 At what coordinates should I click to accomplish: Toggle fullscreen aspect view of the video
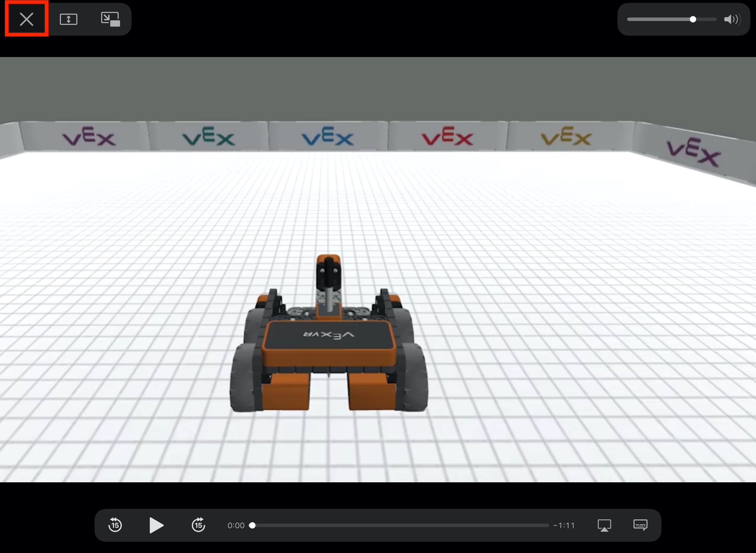tap(69, 19)
